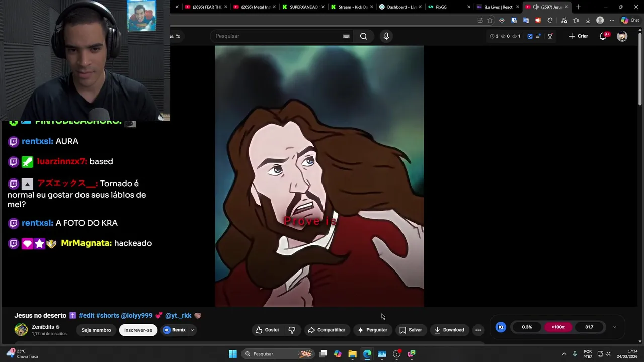Click the vidIQ icon in YouTube header
This screenshot has height=362, width=644.
530,36
